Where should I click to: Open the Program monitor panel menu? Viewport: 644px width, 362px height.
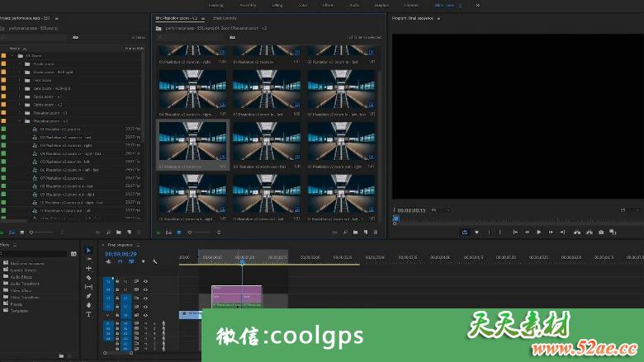point(438,18)
